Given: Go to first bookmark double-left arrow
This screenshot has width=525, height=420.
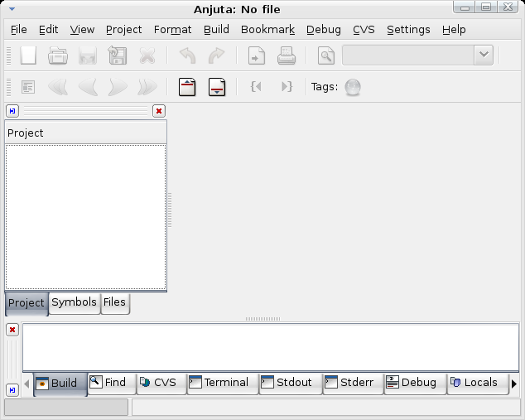Looking at the screenshot, I should click(58, 87).
